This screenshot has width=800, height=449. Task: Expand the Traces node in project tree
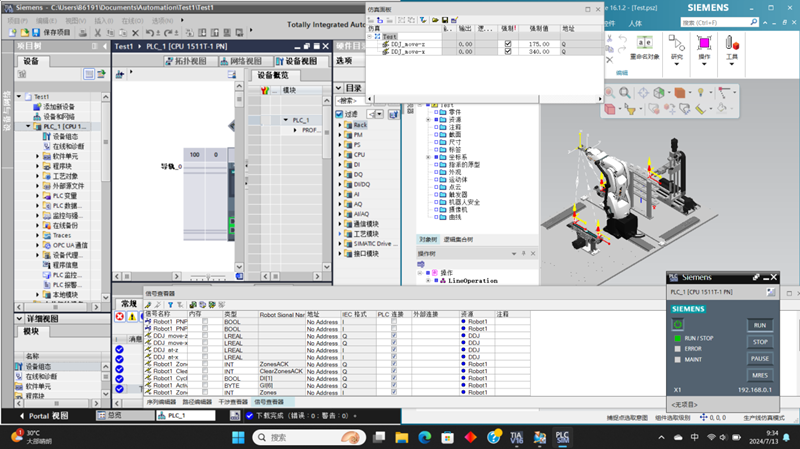[x=37, y=235]
